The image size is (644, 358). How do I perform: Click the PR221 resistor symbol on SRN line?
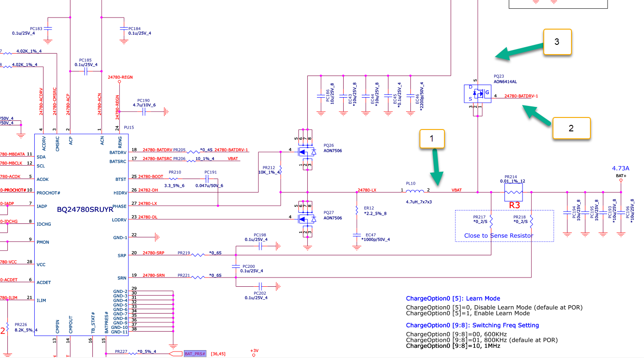[198, 277]
